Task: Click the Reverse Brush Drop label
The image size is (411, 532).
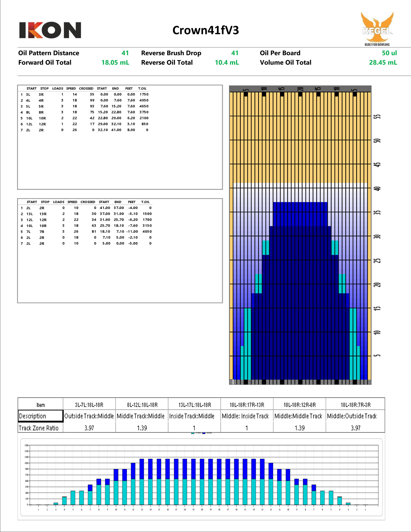Action: pos(171,53)
